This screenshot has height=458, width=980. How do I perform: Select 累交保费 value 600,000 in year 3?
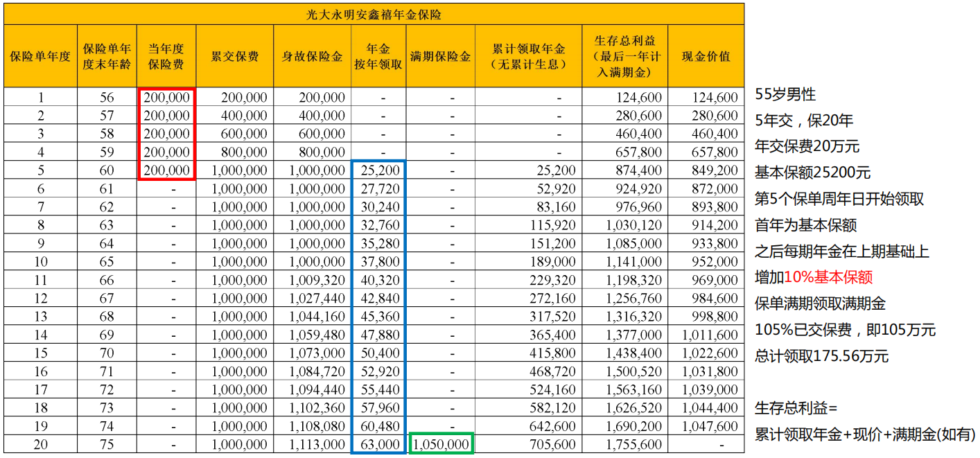pos(245,134)
